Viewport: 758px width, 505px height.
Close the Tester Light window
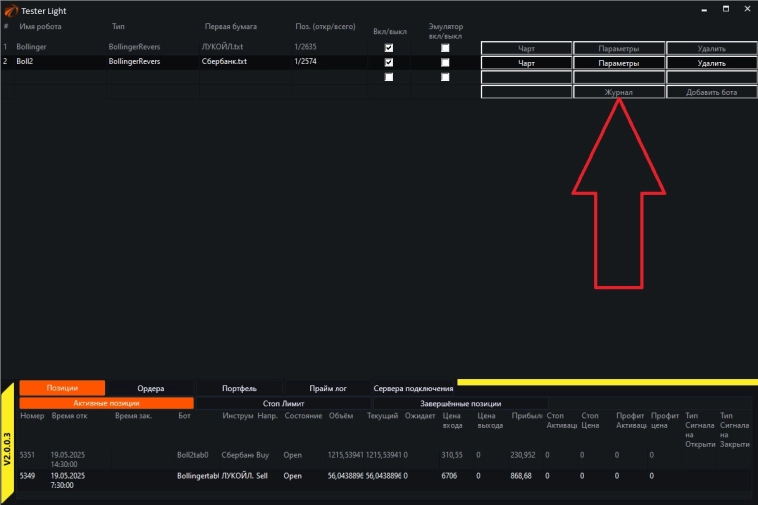point(747,9)
